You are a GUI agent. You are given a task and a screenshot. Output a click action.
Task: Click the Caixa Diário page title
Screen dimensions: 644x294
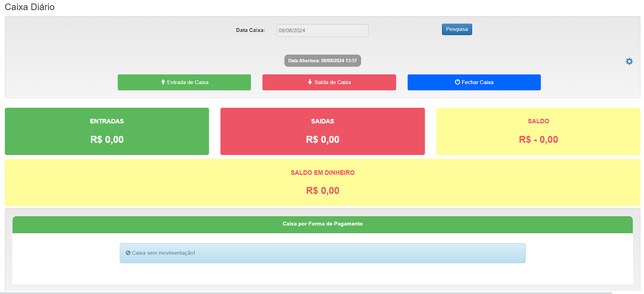30,7
